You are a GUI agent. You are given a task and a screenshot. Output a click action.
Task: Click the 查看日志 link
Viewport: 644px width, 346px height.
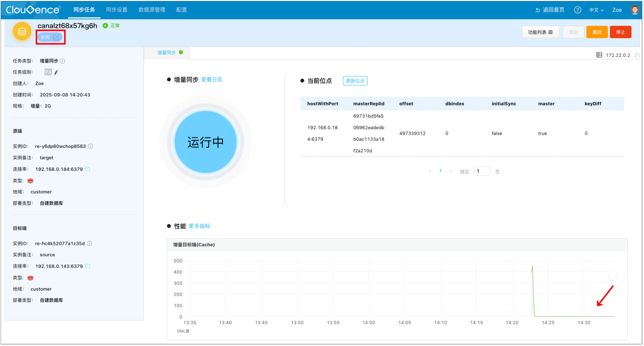tap(212, 80)
